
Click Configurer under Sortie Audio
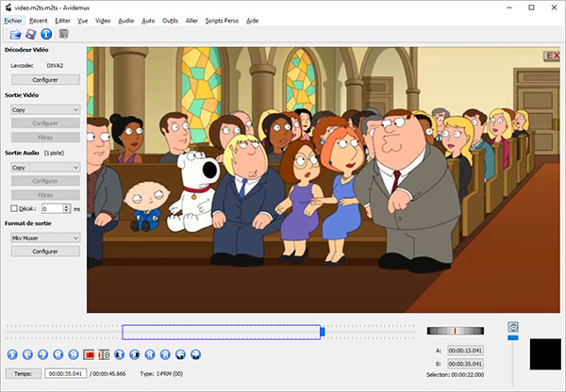coord(45,181)
